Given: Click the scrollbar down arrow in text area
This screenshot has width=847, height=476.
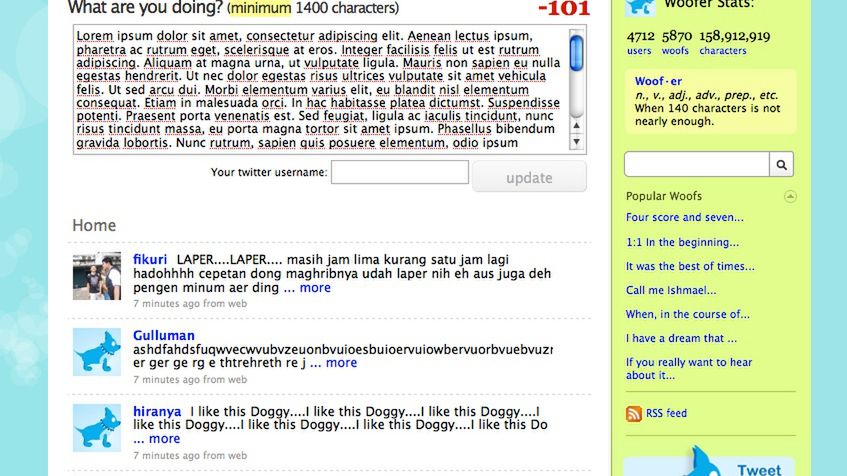Looking at the screenshot, I should [x=576, y=142].
